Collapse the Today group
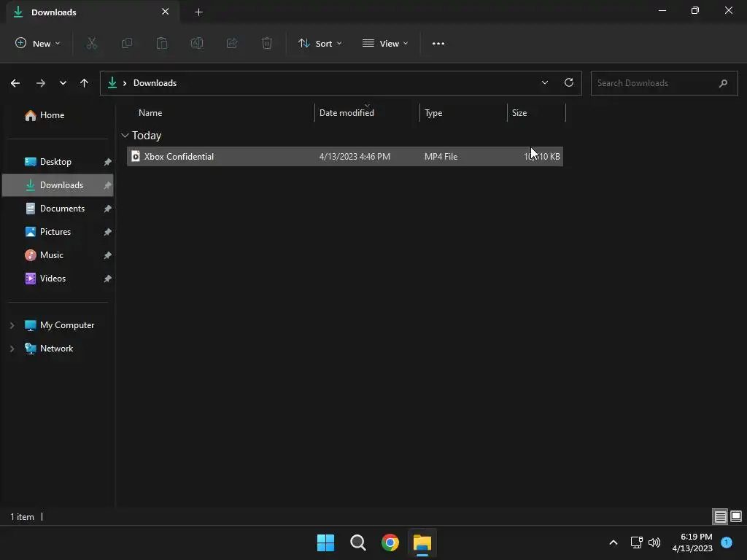747x560 pixels. point(125,136)
